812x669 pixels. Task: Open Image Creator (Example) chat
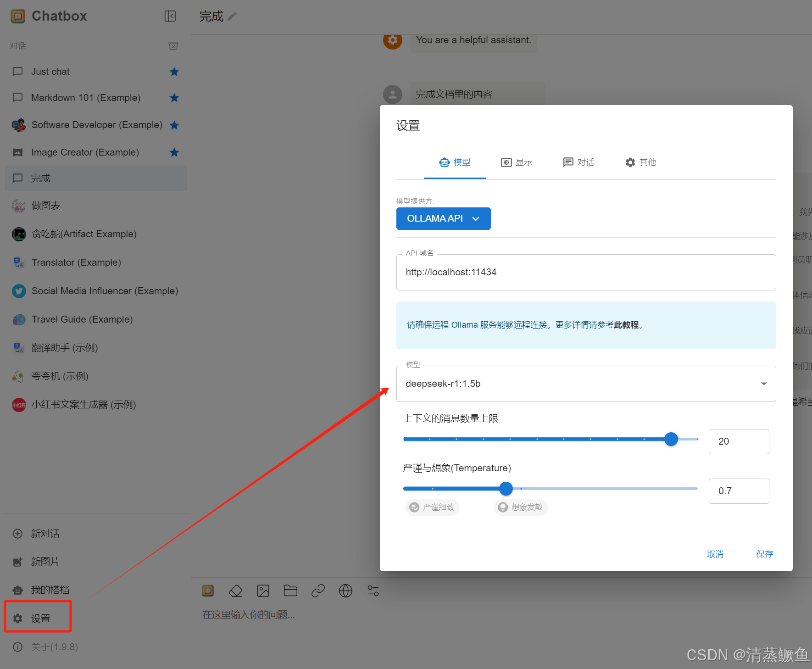pyautogui.click(x=95, y=152)
